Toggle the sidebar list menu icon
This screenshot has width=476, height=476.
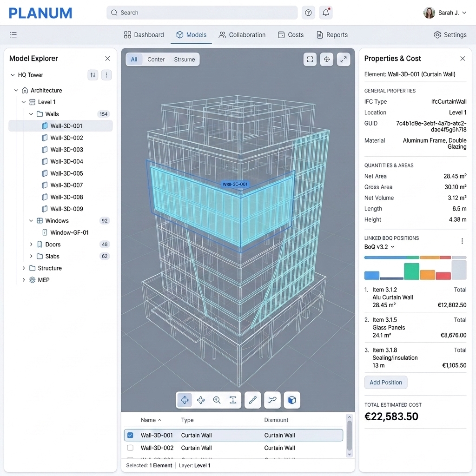(13, 34)
